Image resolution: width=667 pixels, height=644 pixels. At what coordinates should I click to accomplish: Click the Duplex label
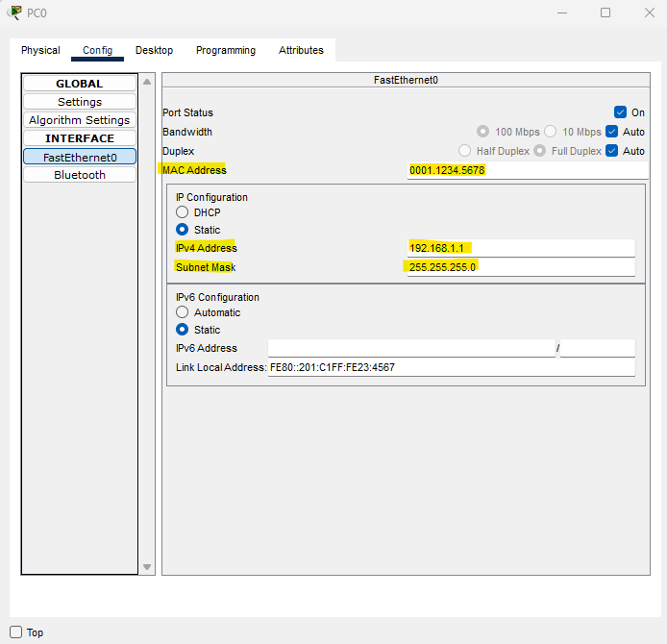click(178, 151)
